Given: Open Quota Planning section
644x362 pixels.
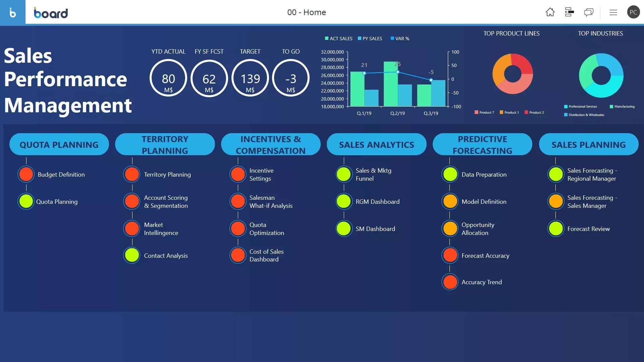Looking at the screenshot, I should (x=59, y=144).
